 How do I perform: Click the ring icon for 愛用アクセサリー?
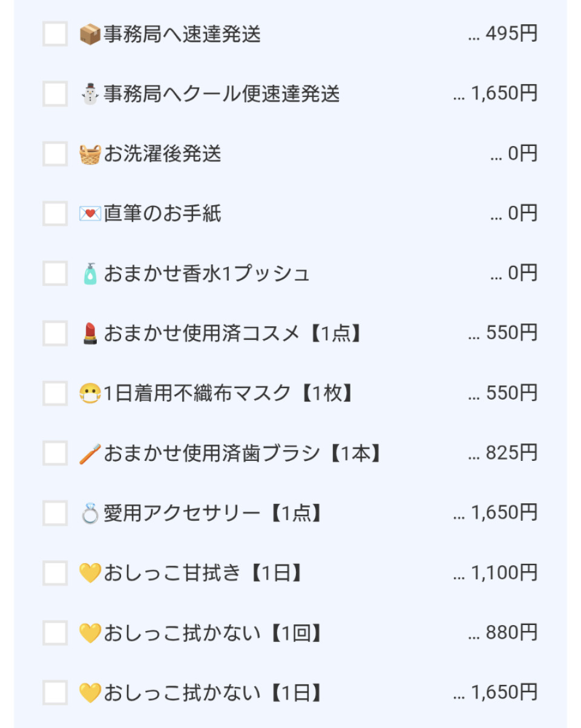(x=90, y=513)
